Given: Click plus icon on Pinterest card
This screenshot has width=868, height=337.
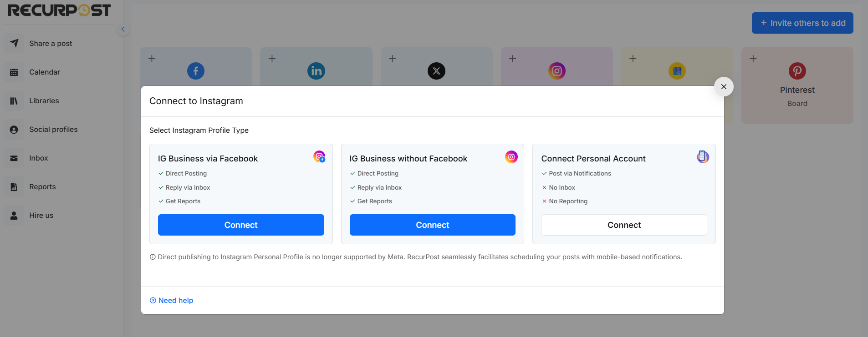Looking at the screenshot, I should point(753,59).
